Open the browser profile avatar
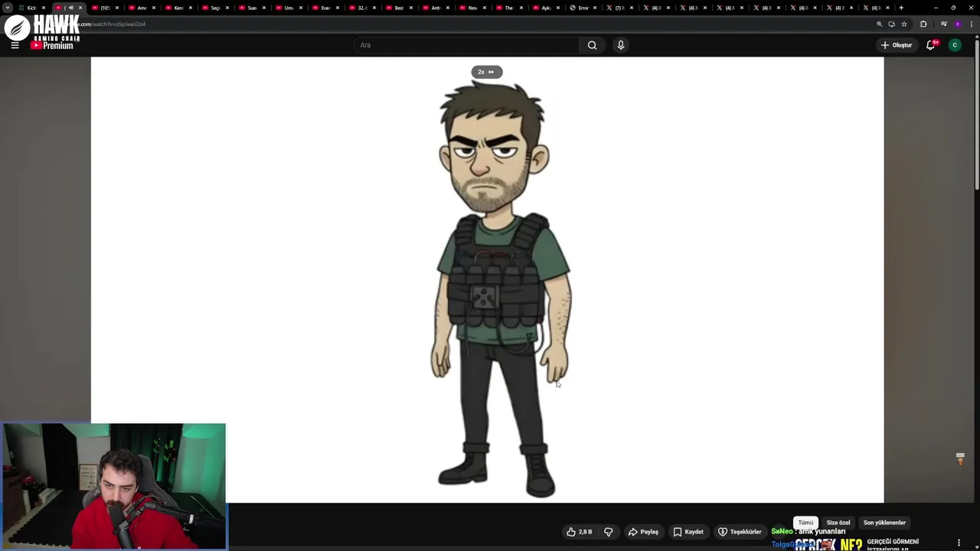The height and width of the screenshot is (551, 980). click(957, 24)
